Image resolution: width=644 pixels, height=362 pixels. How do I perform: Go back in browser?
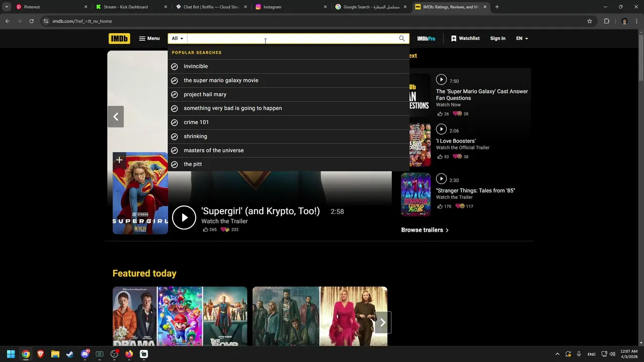pyautogui.click(x=7, y=21)
